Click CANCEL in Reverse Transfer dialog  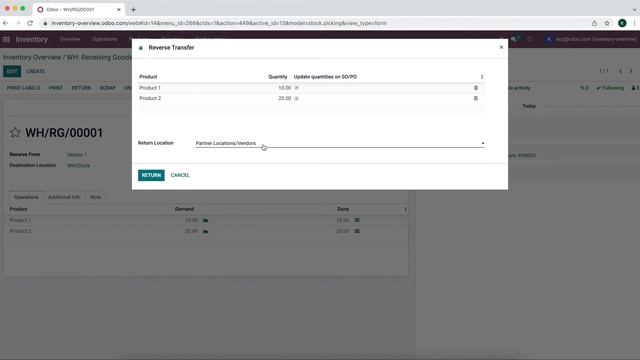click(x=180, y=175)
